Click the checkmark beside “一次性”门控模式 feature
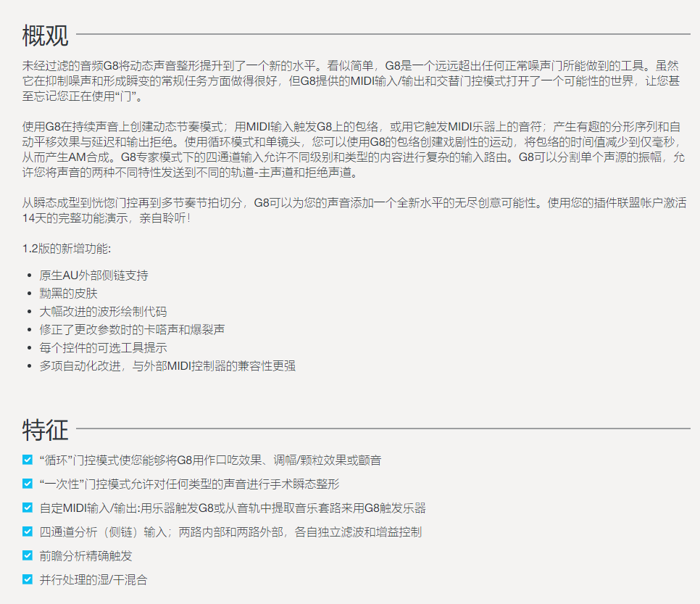 click(28, 484)
